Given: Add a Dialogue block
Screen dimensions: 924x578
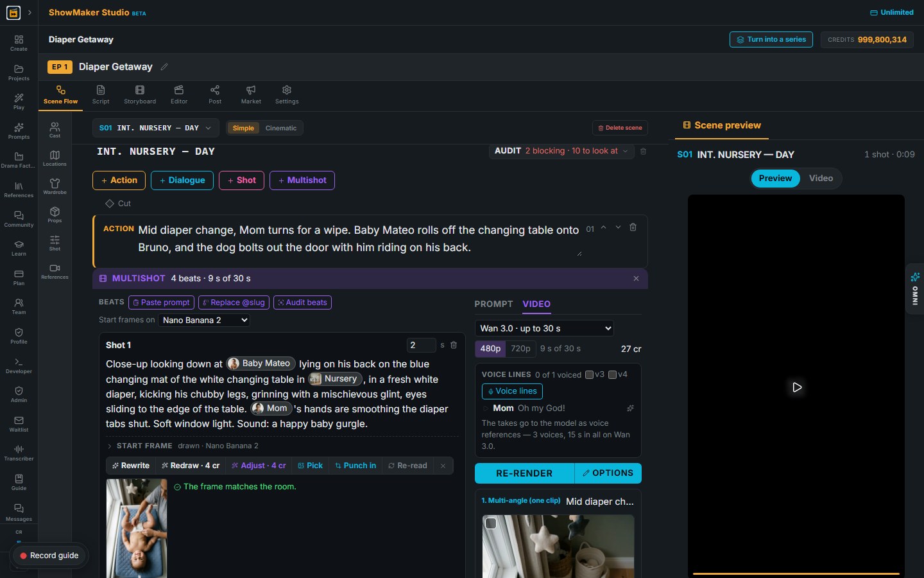Looking at the screenshot, I should coord(182,180).
